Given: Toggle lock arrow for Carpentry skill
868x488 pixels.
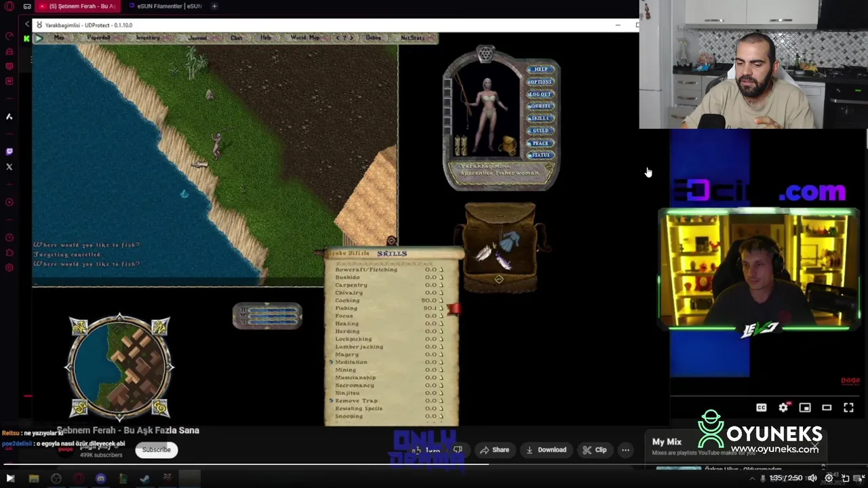Looking at the screenshot, I should (441, 285).
